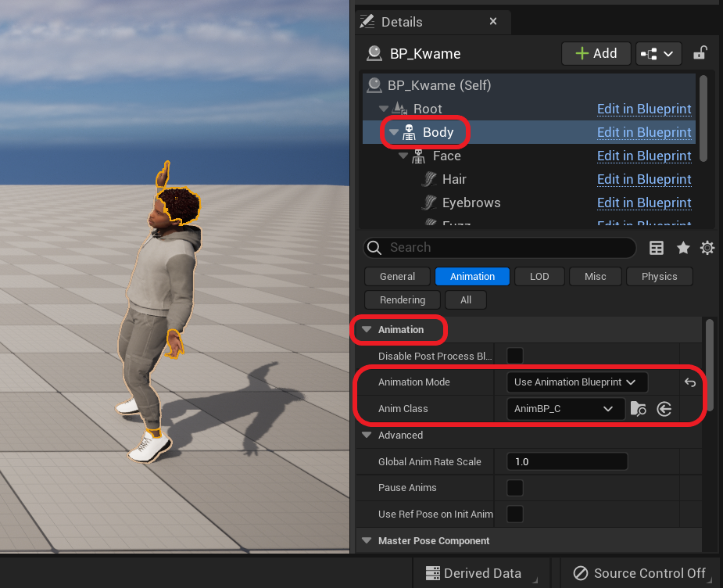723x588 pixels.
Task: Toggle the sections/column view icon beside search
Action: click(x=657, y=248)
